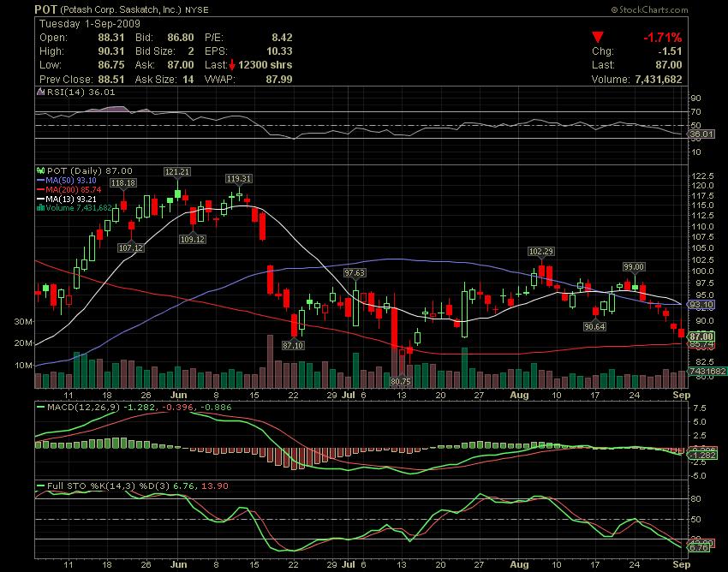Select the Potash Corp. Saskatch, Inc. company name
The image size is (728, 572).
pyautogui.click(x=121, y=9)
